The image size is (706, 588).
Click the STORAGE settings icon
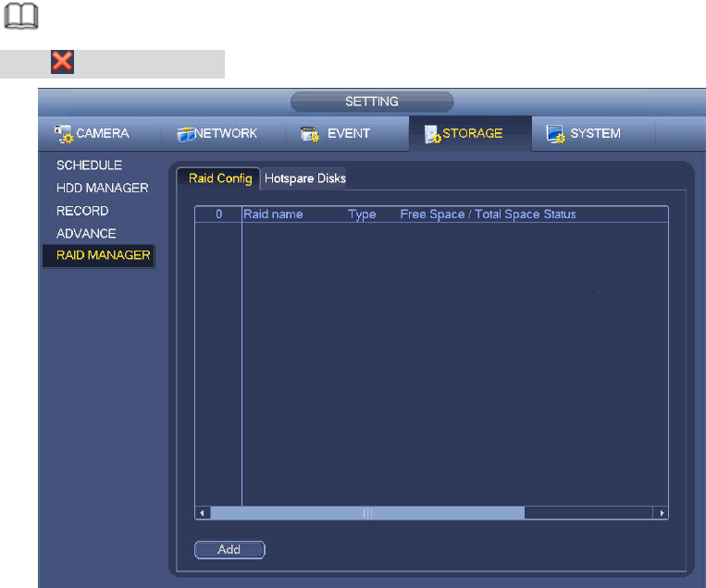[433, 134]
